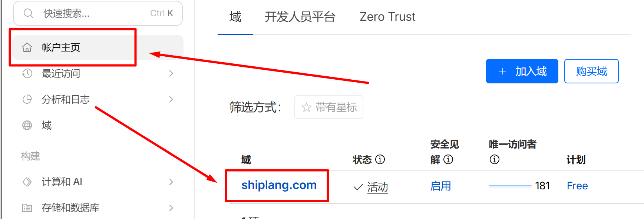The width and height of the screenshot is (644, 219).
Task: Expand the 最近访问 chevron
Action: click(171, 73)
